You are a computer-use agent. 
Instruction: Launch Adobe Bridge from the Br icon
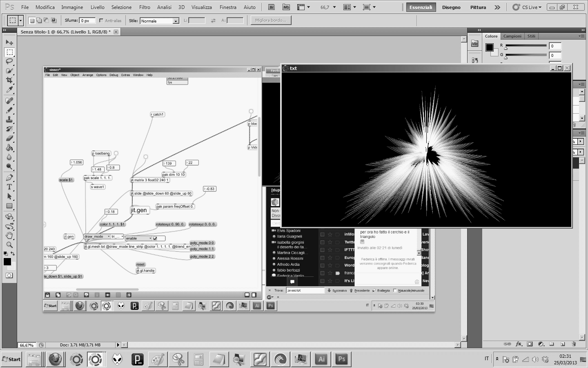pyautogui.click(x=272, y=7)
